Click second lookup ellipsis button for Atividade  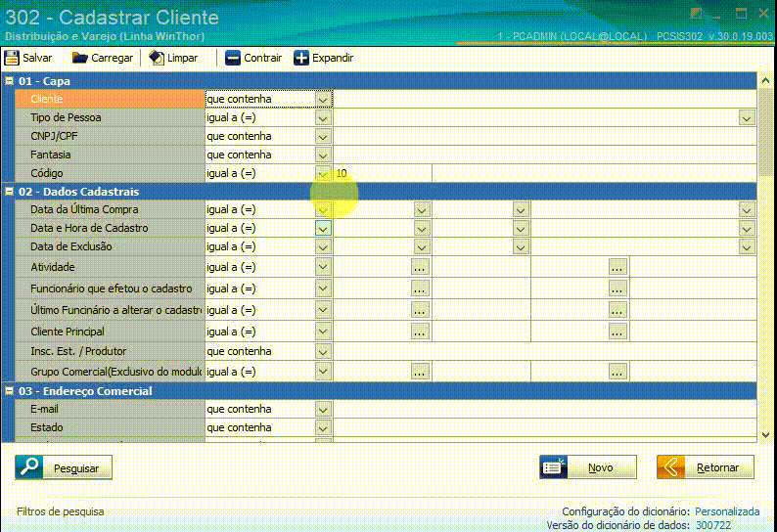tap(617, 268)
